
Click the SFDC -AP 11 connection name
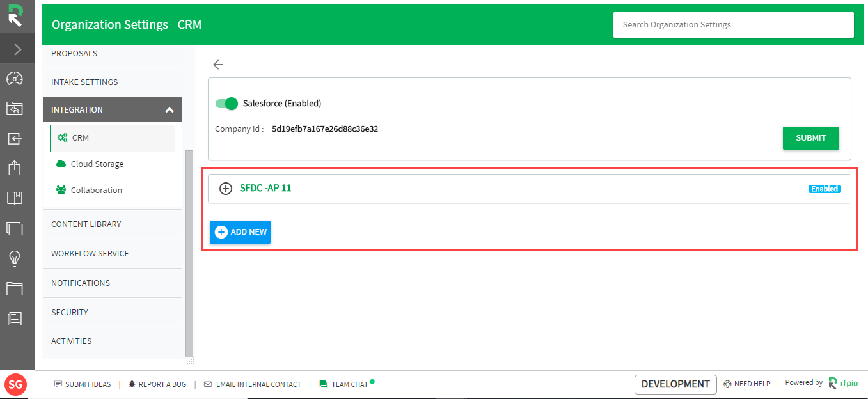pos(265,188)
